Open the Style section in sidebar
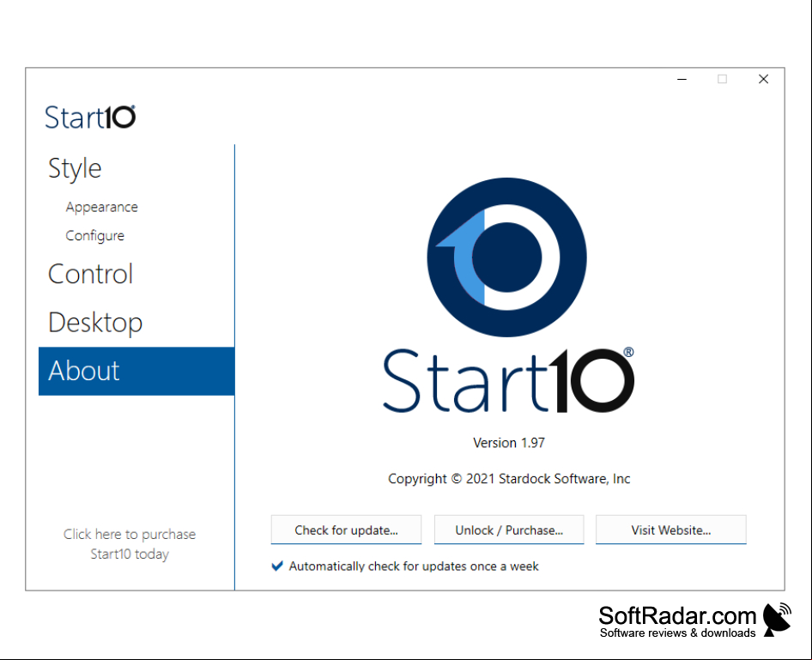This screenshot has width=812, height=660. point(75,169)
